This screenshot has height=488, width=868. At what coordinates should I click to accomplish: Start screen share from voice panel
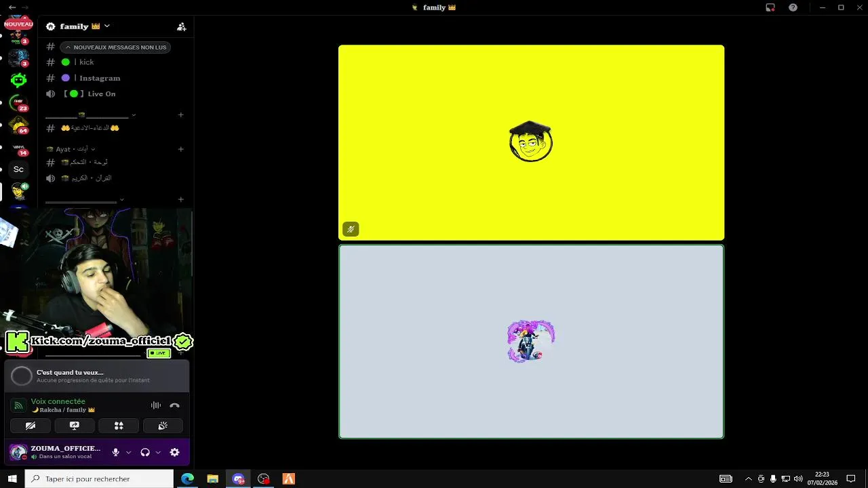click(75, 426)
